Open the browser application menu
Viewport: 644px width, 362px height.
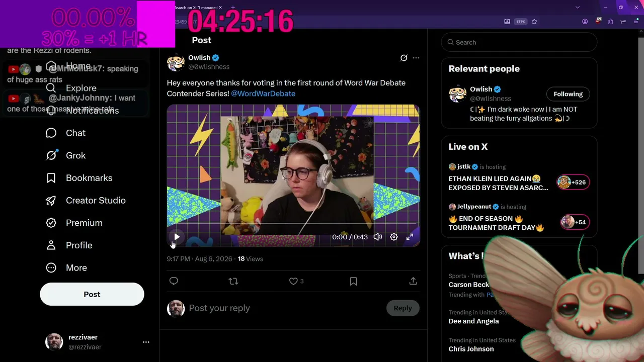[636, 22]
